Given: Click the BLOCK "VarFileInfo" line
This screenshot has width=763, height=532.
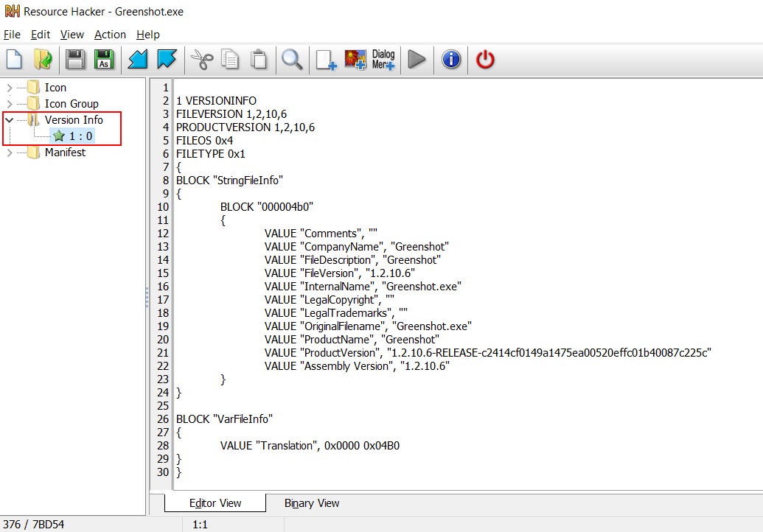Looking at the screenshot, I should tap(224, 419).
